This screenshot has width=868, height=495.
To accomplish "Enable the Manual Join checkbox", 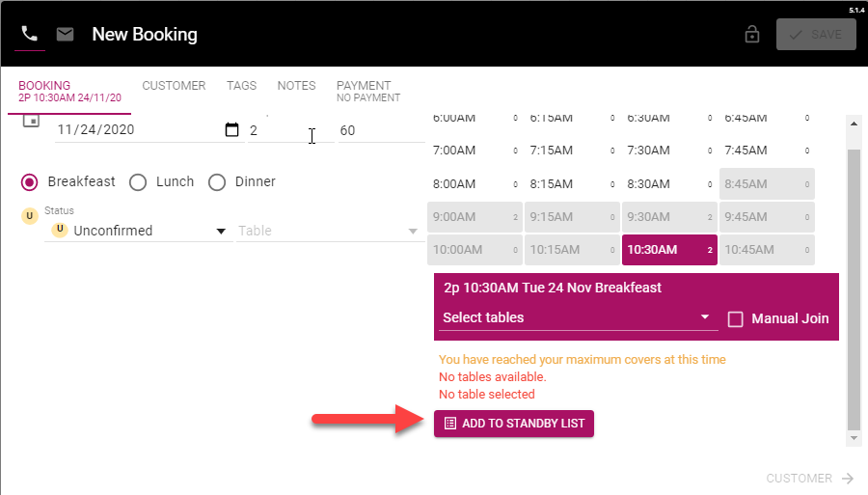I will [735, 318].
